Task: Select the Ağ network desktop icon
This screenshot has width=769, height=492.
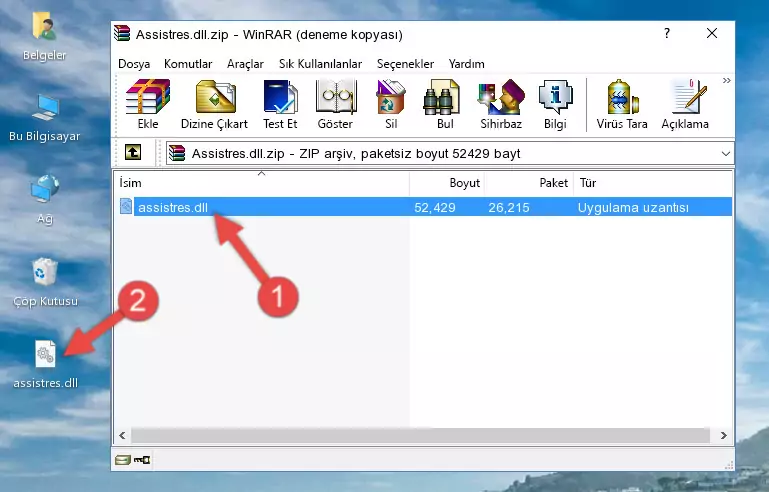Action: pos(45,199)
